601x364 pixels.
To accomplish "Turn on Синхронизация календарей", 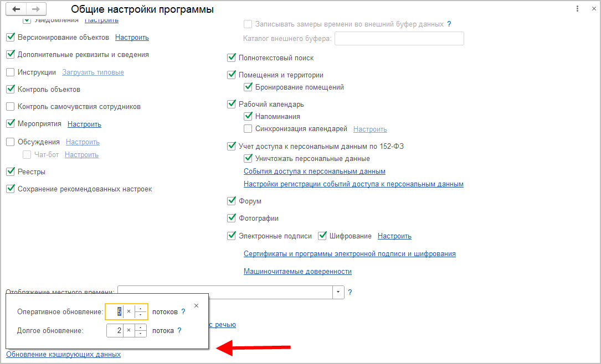I will click(248, 129).
